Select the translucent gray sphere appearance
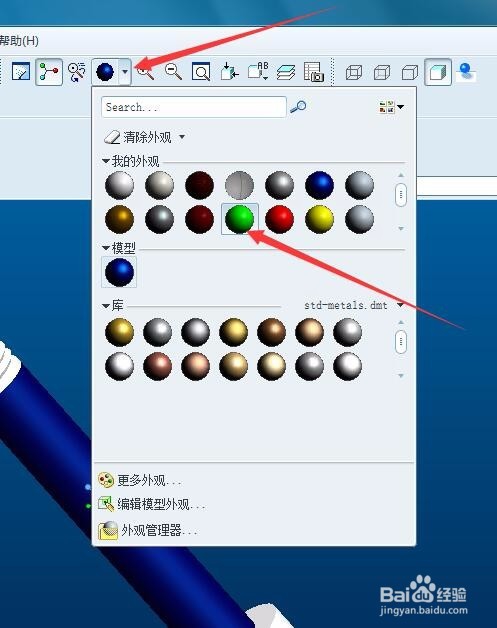497x628 pixels. tap(239, 185)
